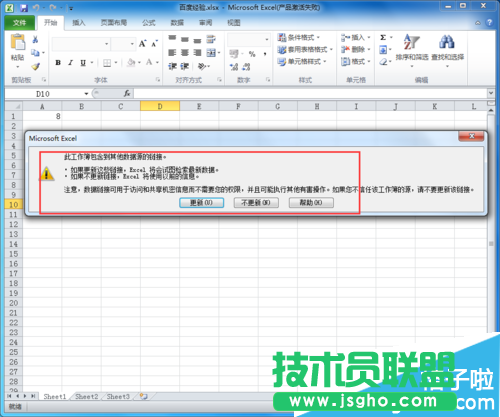Switch to the Review tab

205,23
